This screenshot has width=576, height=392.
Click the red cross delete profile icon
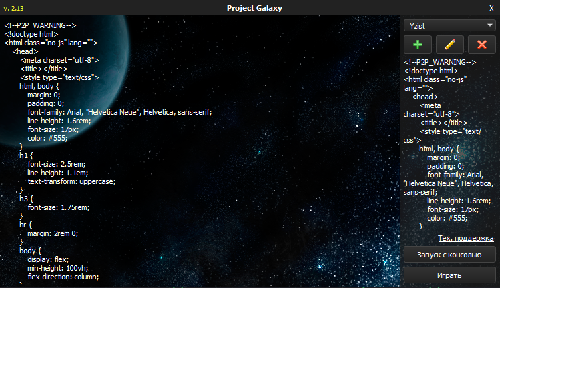pyautogui.click(x=482, y=45)
